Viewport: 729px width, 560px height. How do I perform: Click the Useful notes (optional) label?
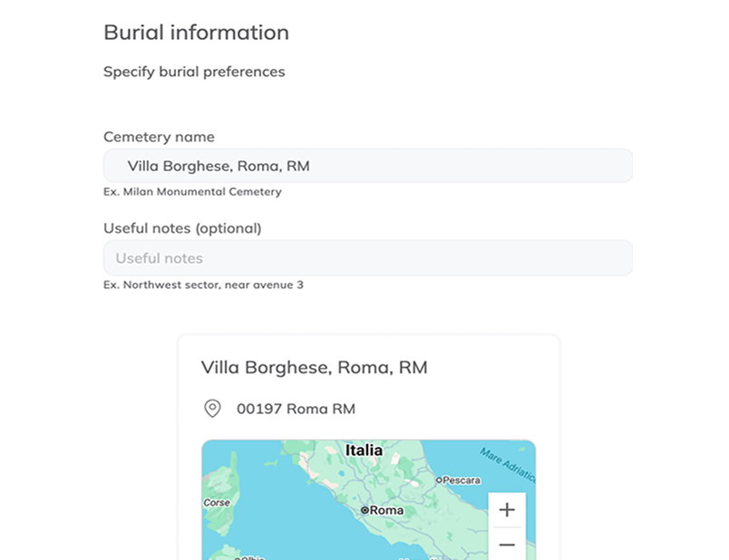pyautogui.click(x=182, y=228)
